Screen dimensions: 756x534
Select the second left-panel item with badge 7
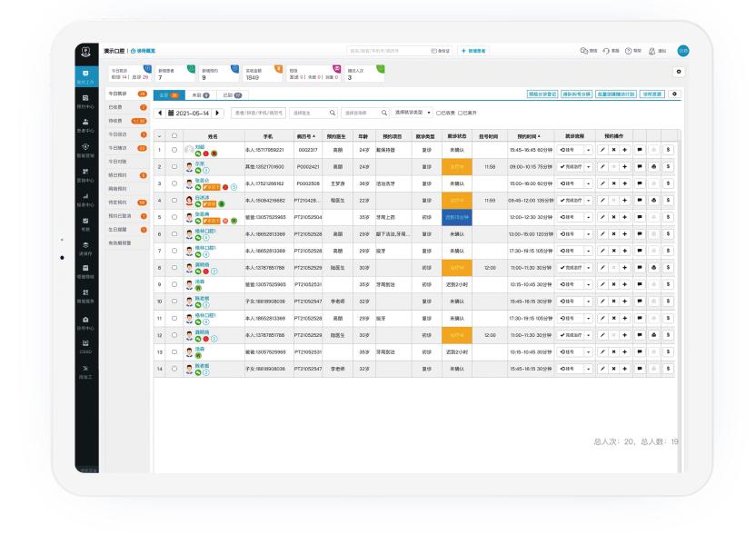(x=127, y=107)
